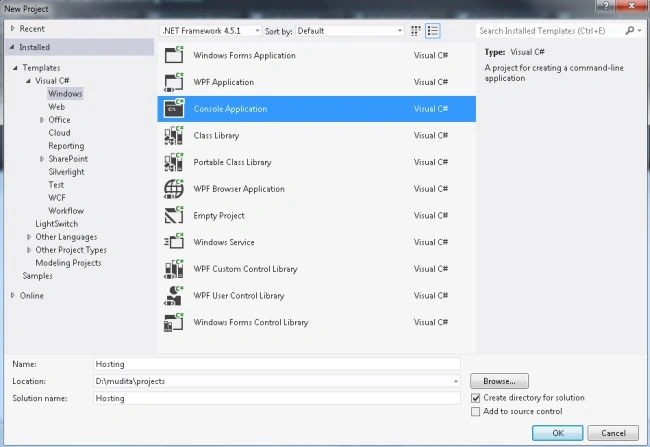Click the Console Application template icon

[174, 109]
